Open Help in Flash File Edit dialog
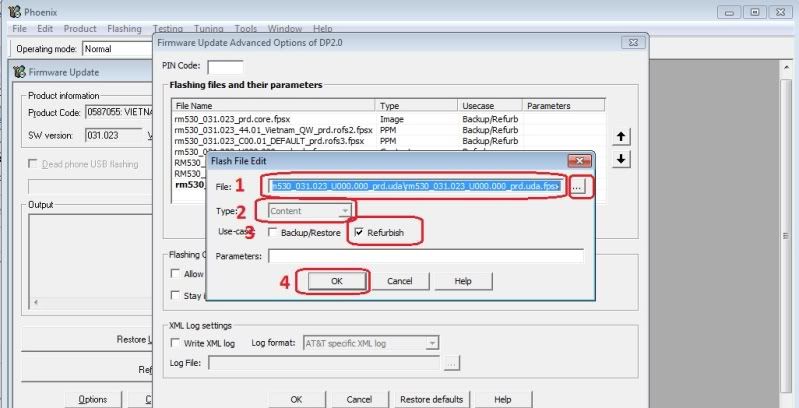This screenshot has height=408, width=799. (x=463, y=281)
